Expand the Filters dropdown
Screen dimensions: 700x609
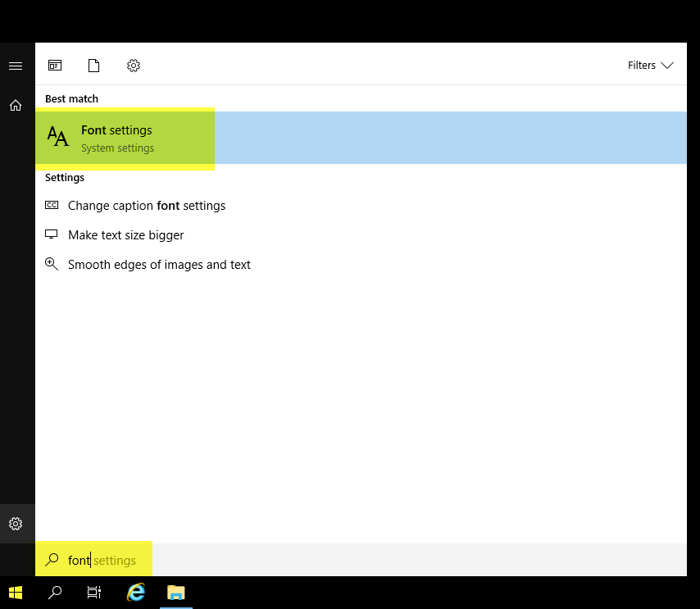[651, 66]
